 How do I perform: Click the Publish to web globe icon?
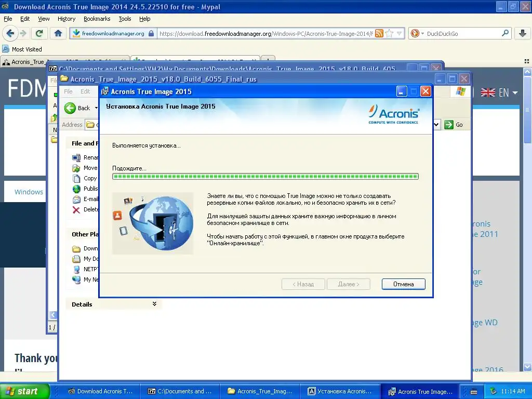tap(76, 189)
